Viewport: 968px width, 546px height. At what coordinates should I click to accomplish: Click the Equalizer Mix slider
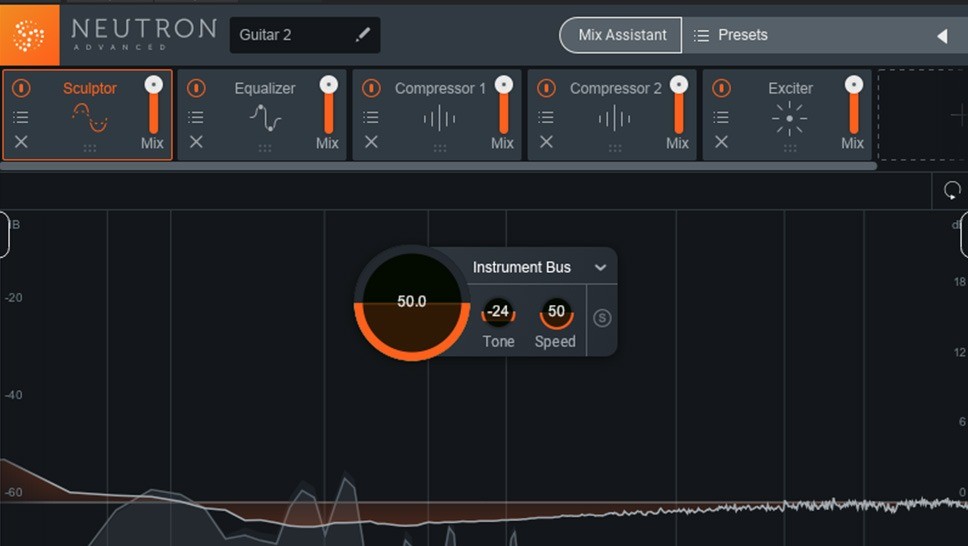(329, 105)
